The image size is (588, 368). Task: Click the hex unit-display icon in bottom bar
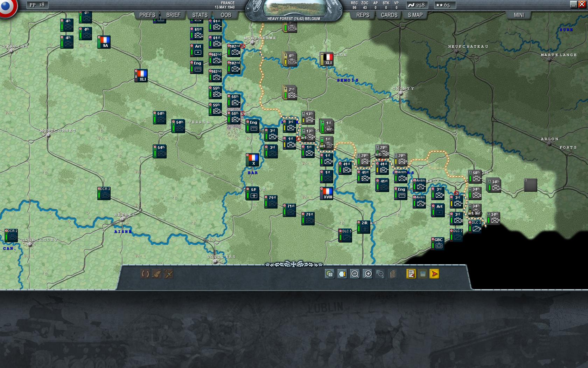tap(329, 274)
